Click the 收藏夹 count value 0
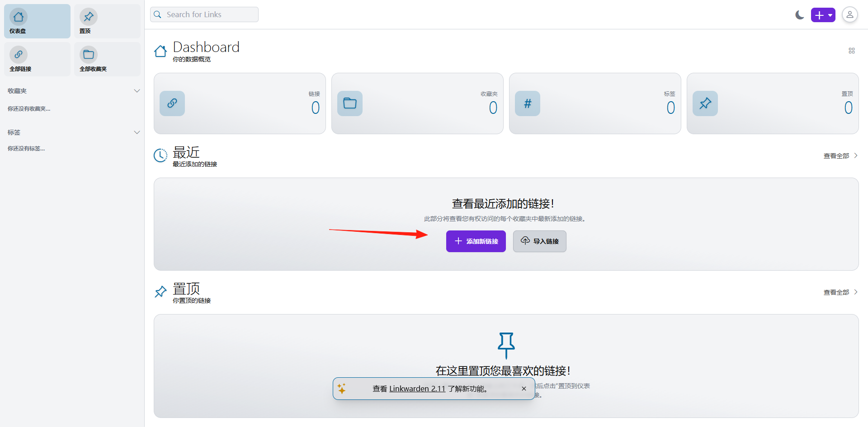 pos(493,108)
